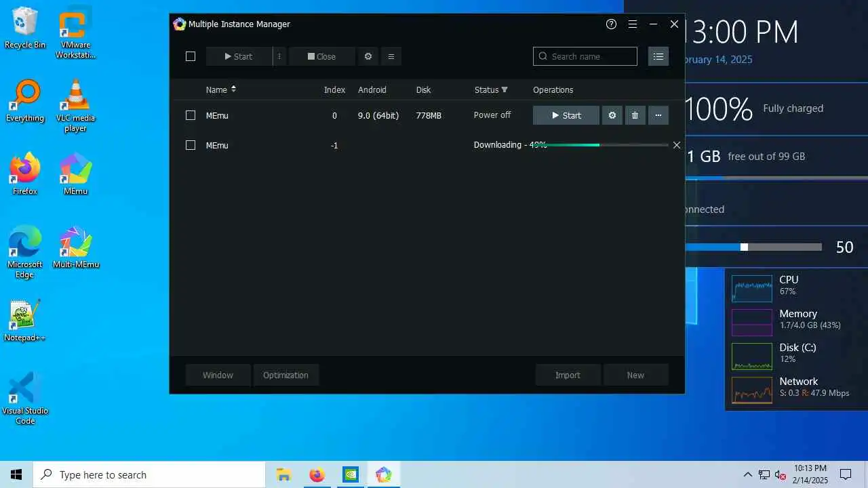Filter instances by Status dropdown
The image size is (868, 488).
(504, 89)
